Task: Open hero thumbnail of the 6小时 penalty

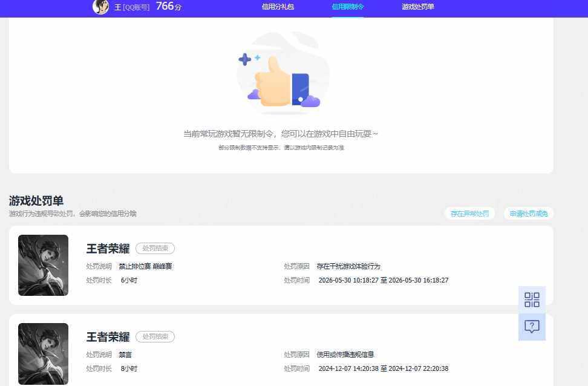Action: tap(43, 265)
